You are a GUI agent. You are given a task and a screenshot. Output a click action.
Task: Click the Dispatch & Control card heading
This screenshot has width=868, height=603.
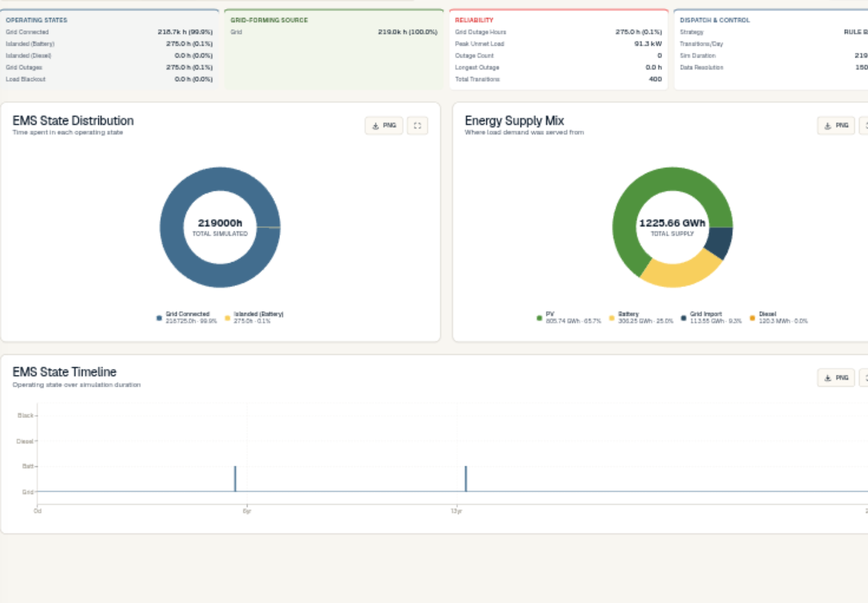point(715,20)
